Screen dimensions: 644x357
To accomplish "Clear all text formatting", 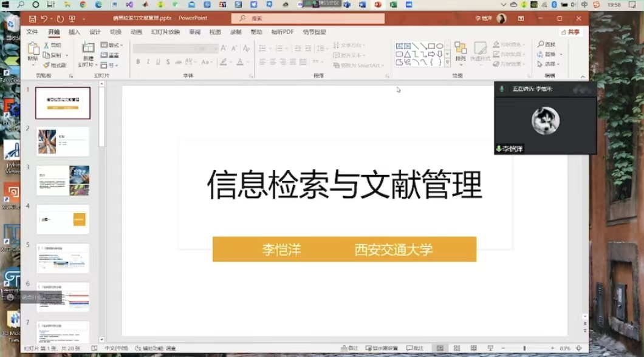I will point(246,49).
